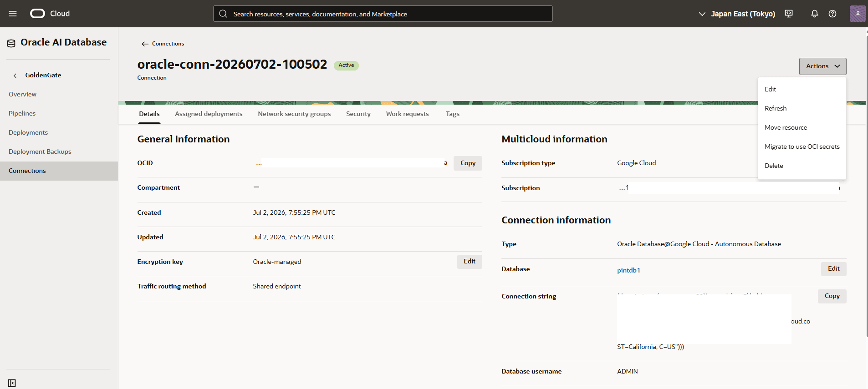
Task: Switch to the Assigned deployments tab
Action: 209,114
